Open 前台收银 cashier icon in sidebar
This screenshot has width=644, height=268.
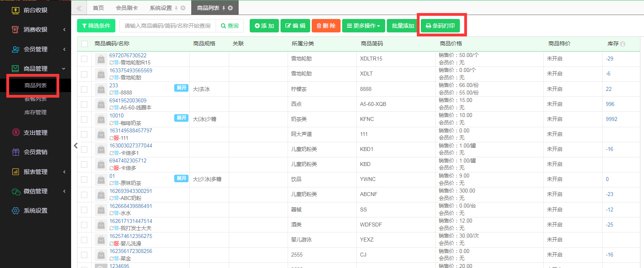coord(15,10)
